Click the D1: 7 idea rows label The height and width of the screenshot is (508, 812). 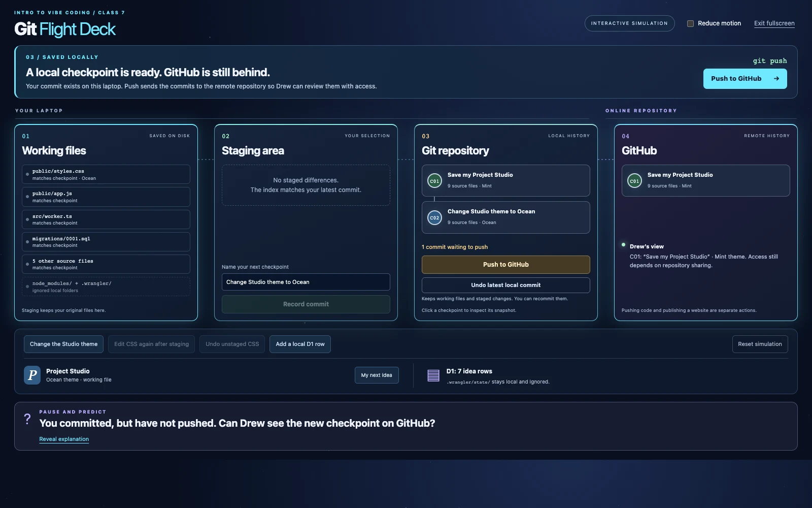coord(469,371)
